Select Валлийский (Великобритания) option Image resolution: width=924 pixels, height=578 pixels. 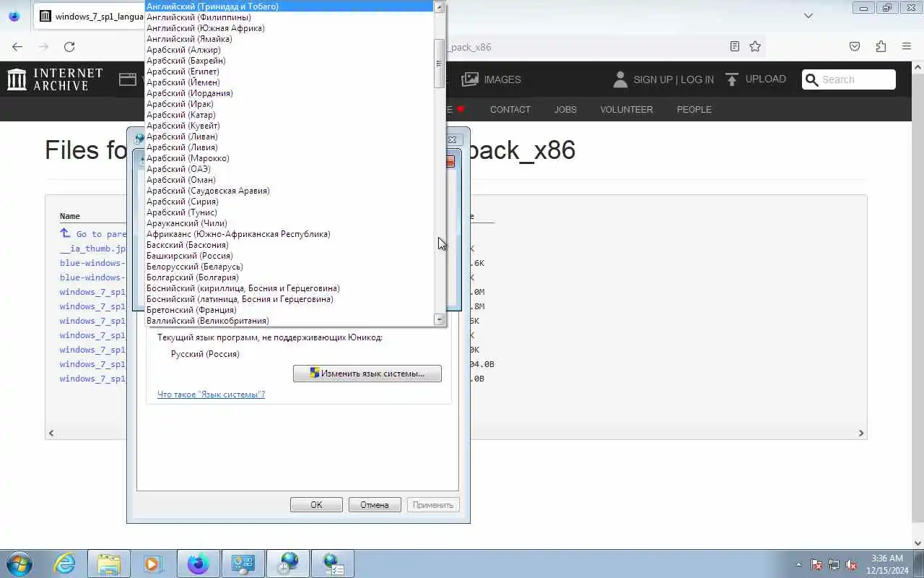[x=289, y=321]
